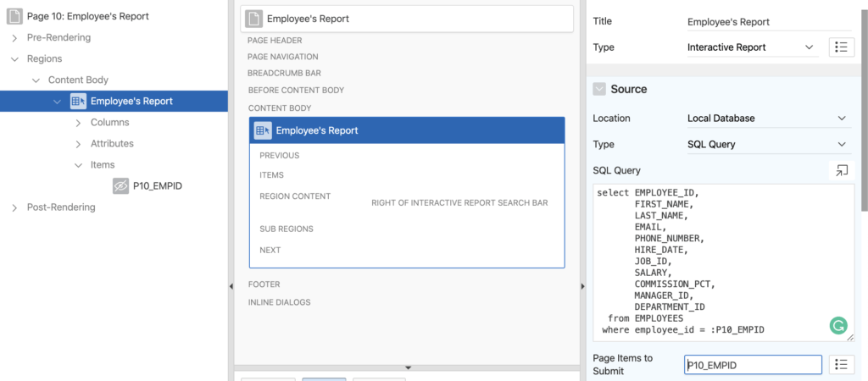This screenshot has height=381, width=868.
Task: Expand the Post-Rendering tree node
Action: 14,207
